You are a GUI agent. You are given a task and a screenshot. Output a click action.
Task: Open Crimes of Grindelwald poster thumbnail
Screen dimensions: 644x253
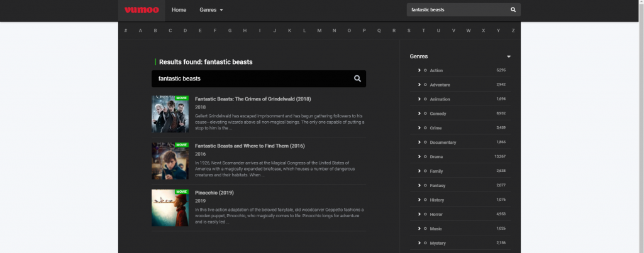pyautogui.click(x=170, y=114)
